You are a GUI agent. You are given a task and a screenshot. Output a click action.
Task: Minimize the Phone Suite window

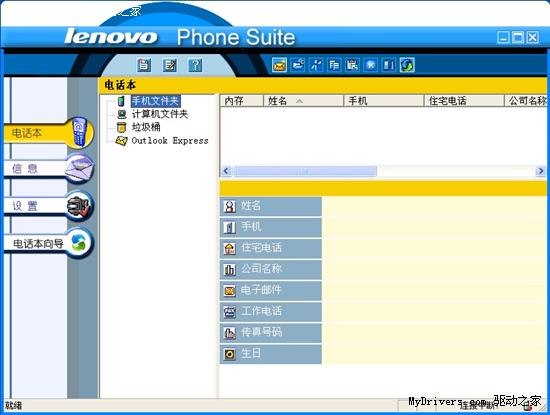(x=503, y=37)
